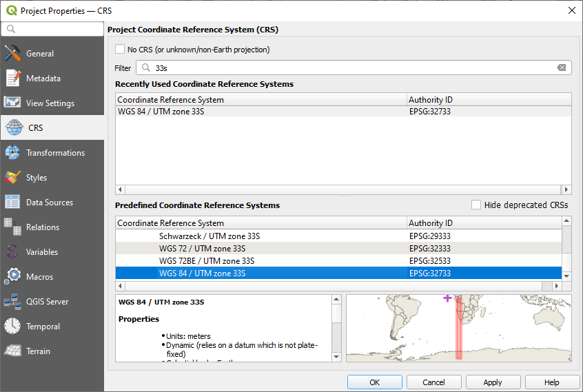Open the Macros gear icon

click(12, 277)
